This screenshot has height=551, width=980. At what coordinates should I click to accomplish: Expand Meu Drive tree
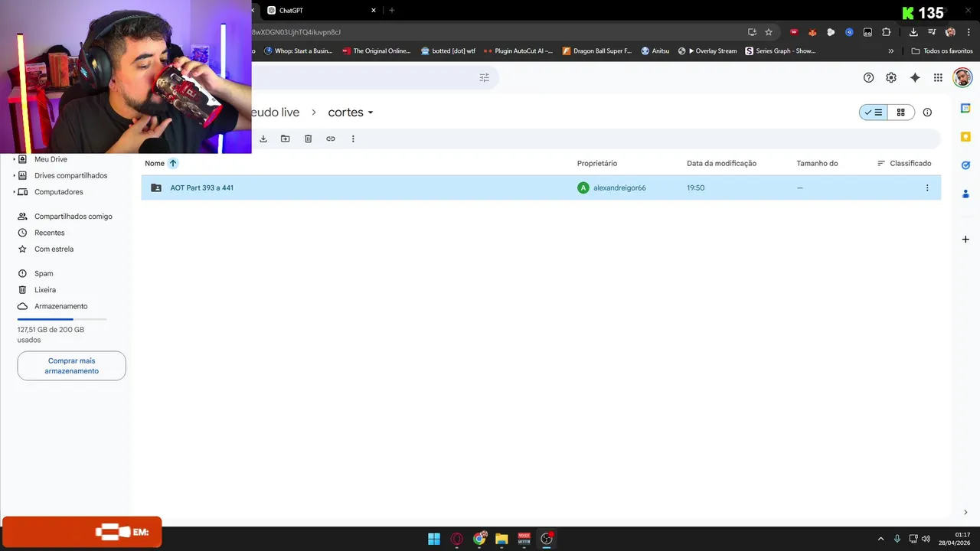pos(14,159)
